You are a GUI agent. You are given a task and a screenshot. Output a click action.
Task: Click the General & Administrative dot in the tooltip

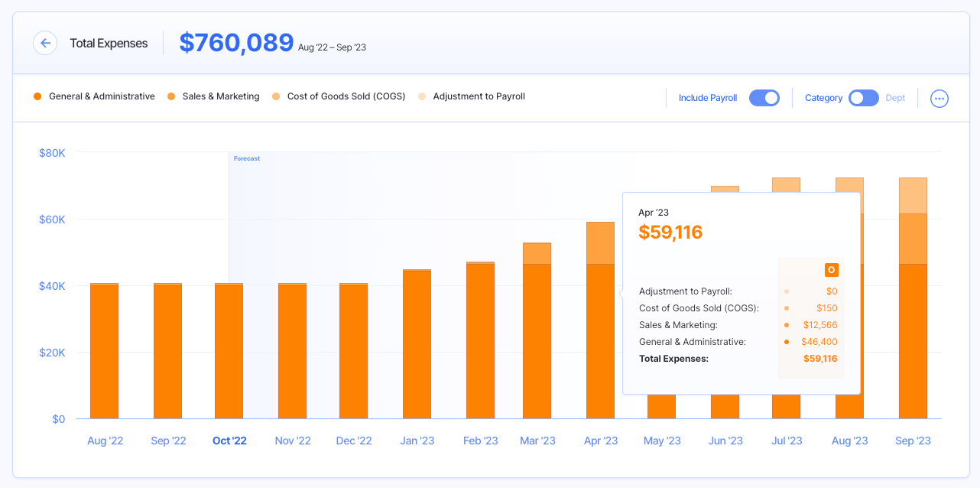coord(787,341)
